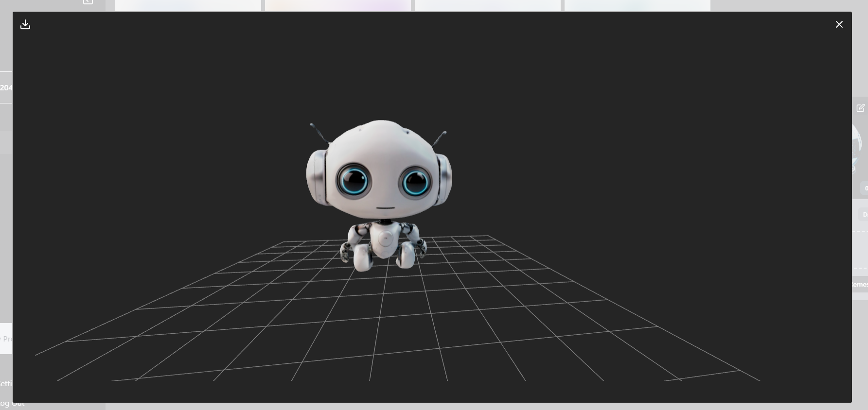
Task: Select the second thumbnail above the viewer
Action: [338, 5]
